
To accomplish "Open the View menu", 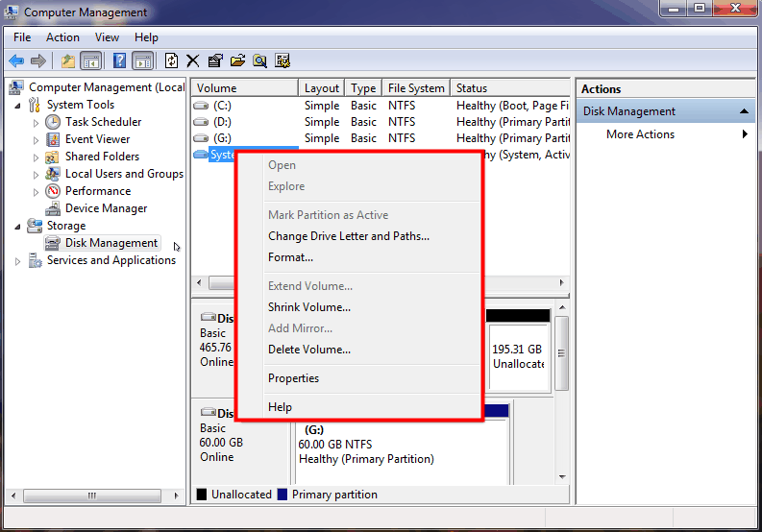I will [x=107, y=37].
